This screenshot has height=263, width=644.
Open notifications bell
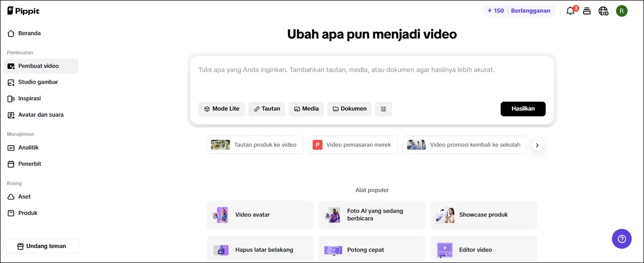pyautogui.click(x=571, y=11)
